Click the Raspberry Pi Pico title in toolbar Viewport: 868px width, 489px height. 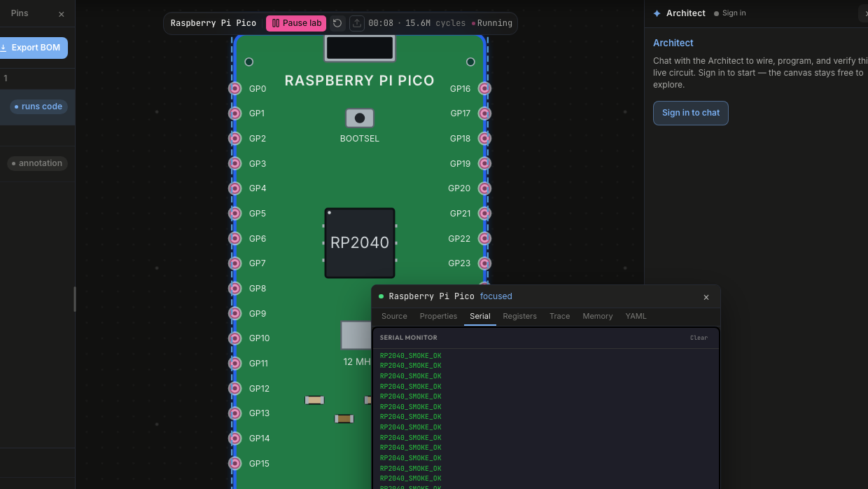click(213, 23)
